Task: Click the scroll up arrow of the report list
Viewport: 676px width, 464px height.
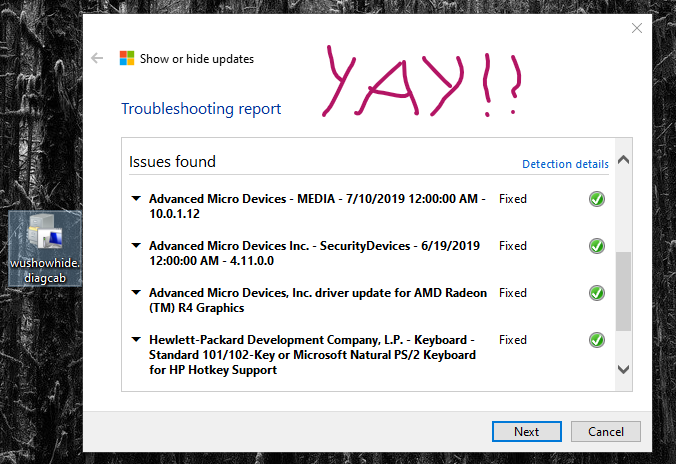Action: coord(623,160)
